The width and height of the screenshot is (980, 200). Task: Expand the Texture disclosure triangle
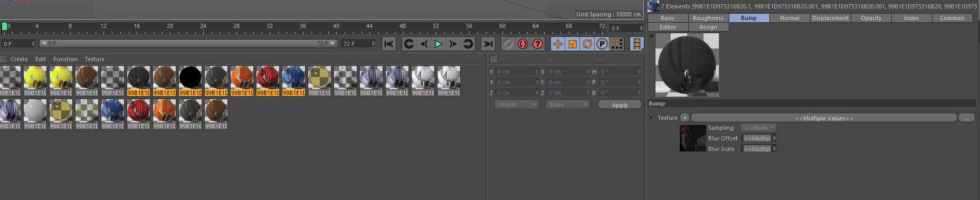click(651, 118)
